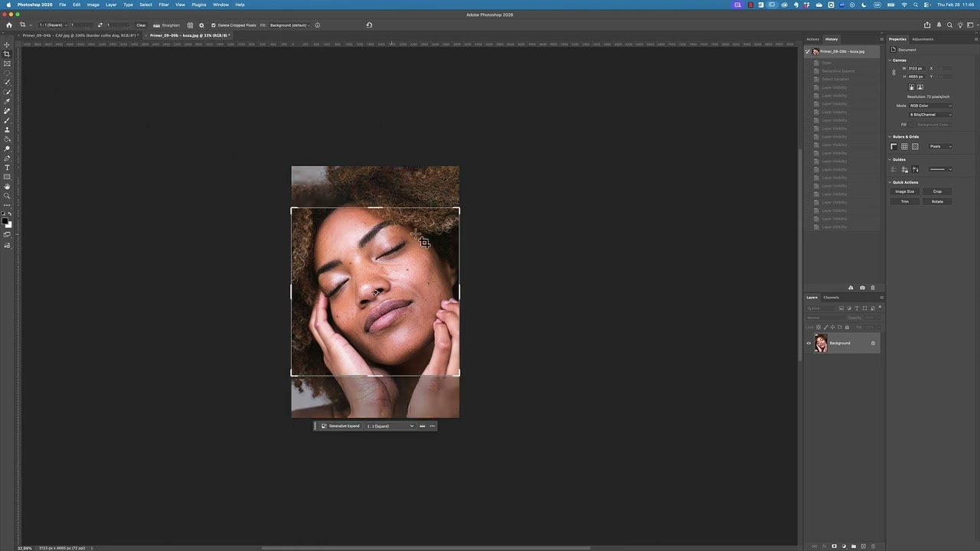Image resolution: width=980 pixels, height=551 pixels.
Task: Open the crop overlay options grid icon
Action: click(190, 25)
